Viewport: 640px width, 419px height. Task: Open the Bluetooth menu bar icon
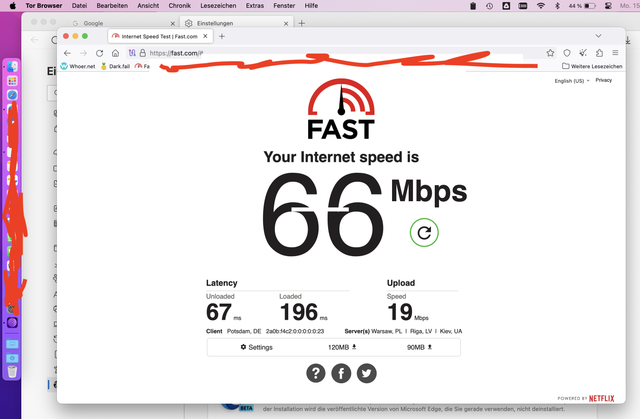coord(557,6)
